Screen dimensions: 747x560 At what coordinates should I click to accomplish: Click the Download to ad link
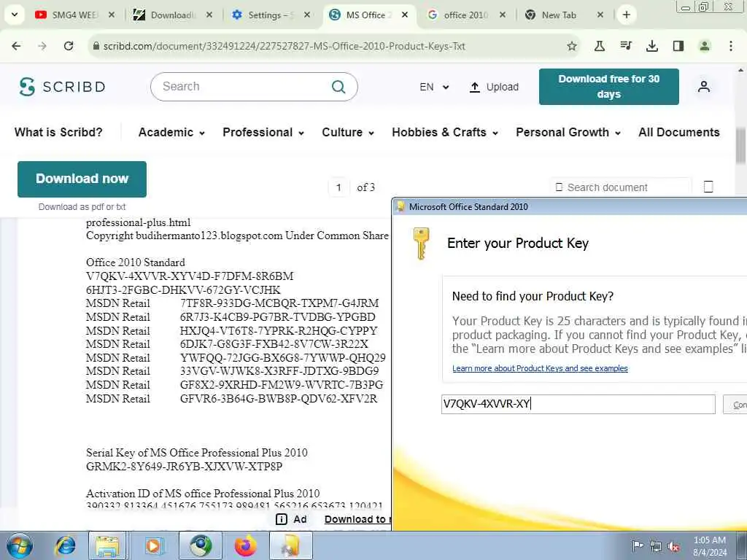pos(357,519)
